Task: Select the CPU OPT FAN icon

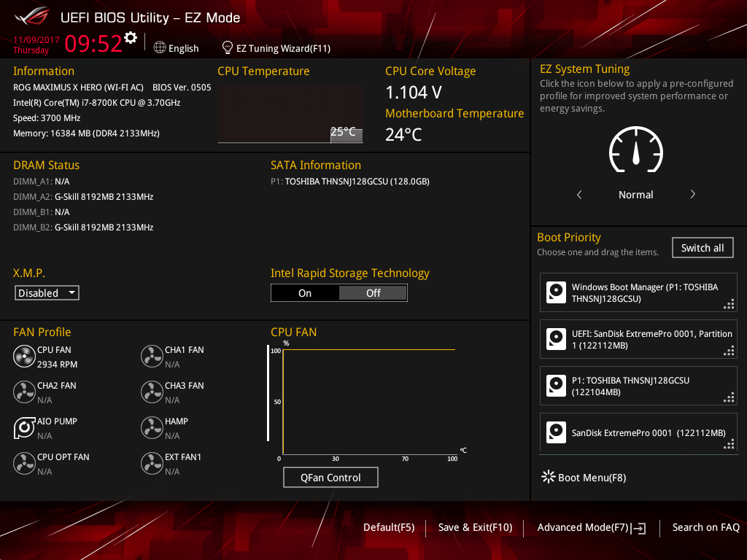Action: (24, 464)
